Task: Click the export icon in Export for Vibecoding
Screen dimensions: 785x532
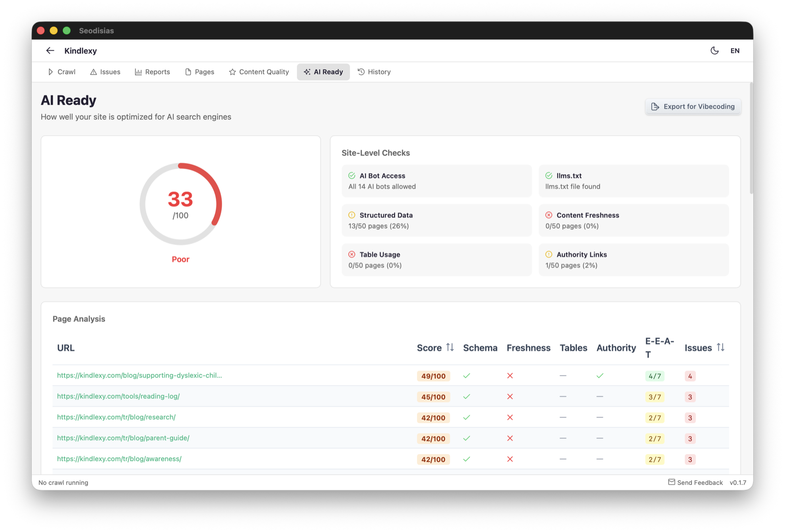Action: pyautogui.click(x=655, y=106)
